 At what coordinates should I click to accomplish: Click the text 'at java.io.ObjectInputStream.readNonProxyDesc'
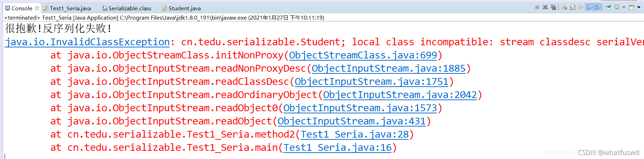tap(178, 68)
